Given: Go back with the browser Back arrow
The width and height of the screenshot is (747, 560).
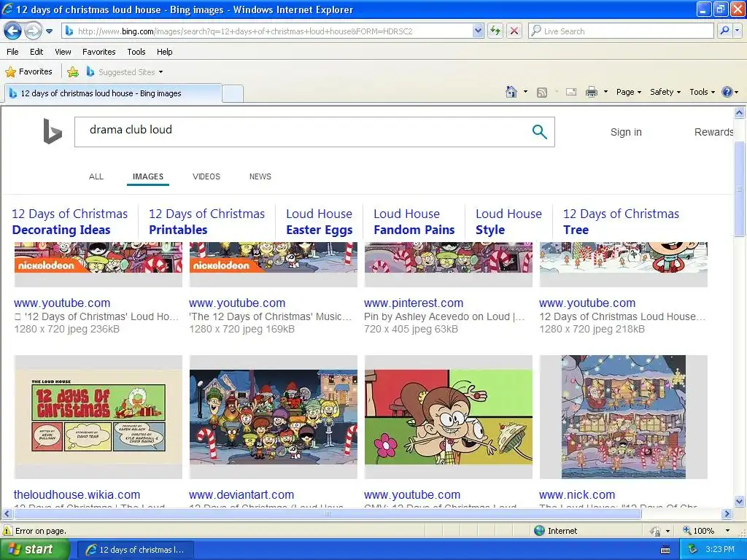Looking at the screenshot, I should tap(13, 31).
